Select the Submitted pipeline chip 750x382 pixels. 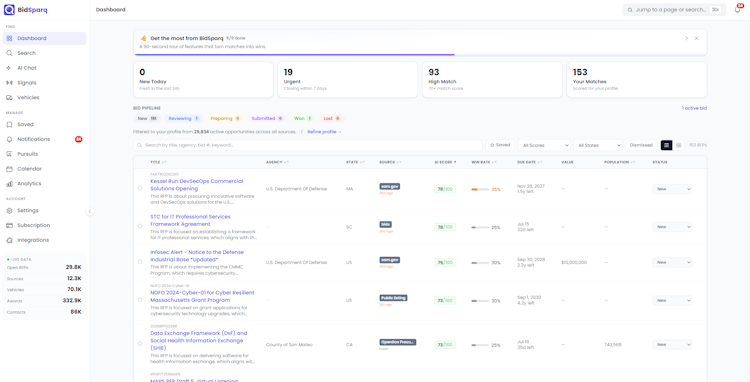267,118
